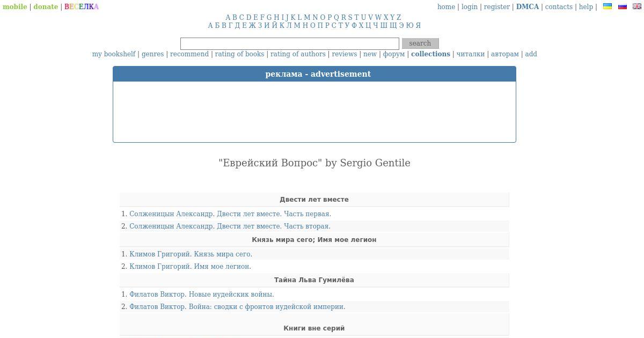The width and height of the screenshot is (644, 338).
Task: Open my bookshelf
Action: (x=114, y=54)
